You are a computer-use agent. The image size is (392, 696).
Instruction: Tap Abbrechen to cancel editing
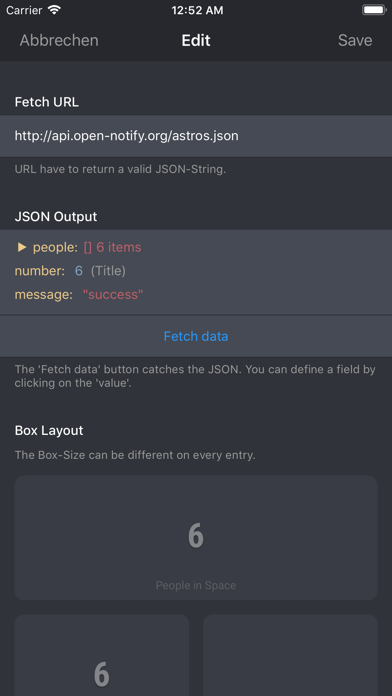[59, 40]
